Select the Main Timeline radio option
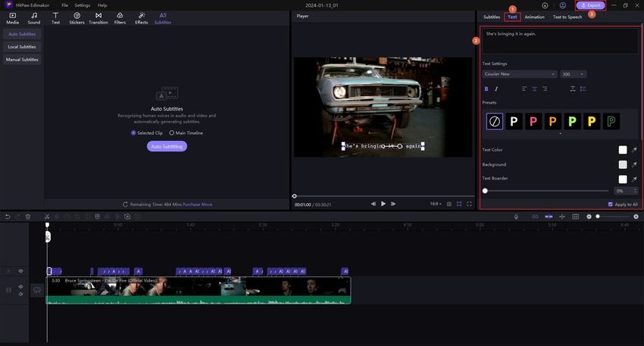The image size is (644, 346). pos(172,132)
